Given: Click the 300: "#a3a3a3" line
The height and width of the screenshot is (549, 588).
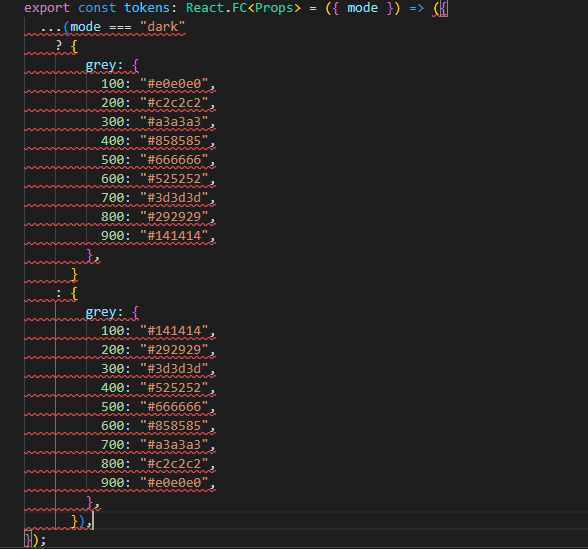Looking at the screenshot, I should 158,122.
